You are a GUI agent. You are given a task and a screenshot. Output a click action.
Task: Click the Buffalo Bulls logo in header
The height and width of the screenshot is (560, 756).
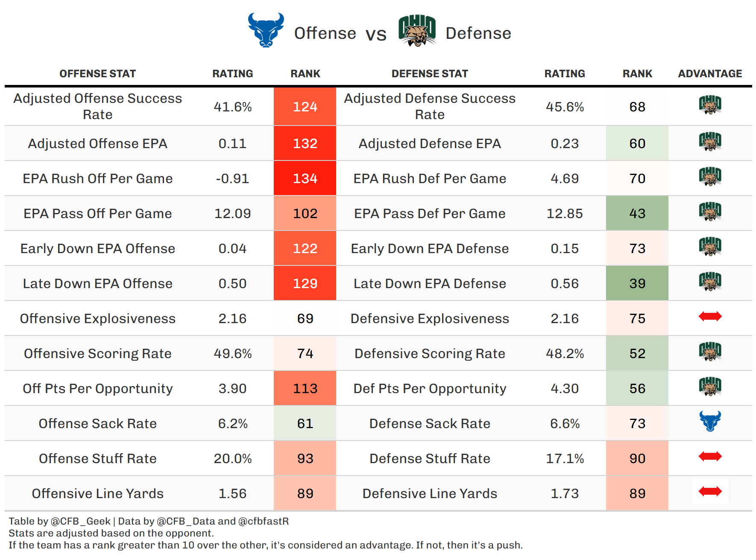pyautogui.click(x=266, y=30)
